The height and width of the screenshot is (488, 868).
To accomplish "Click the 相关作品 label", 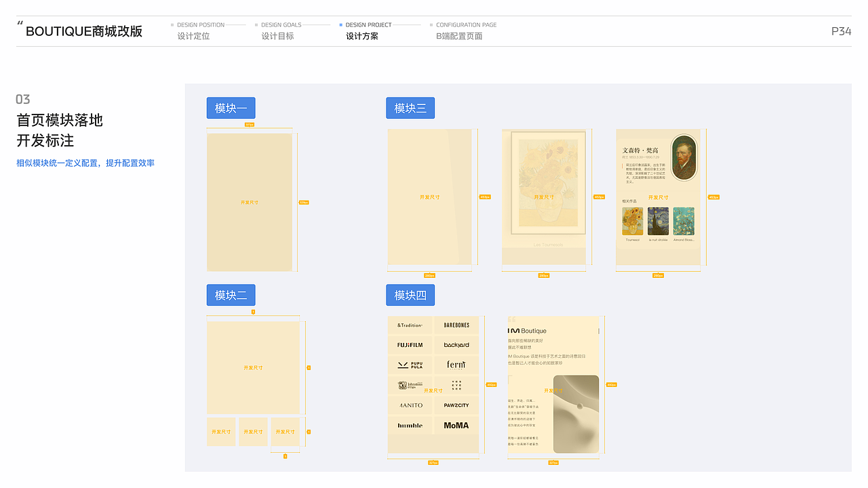I will [x=630, y=201].
